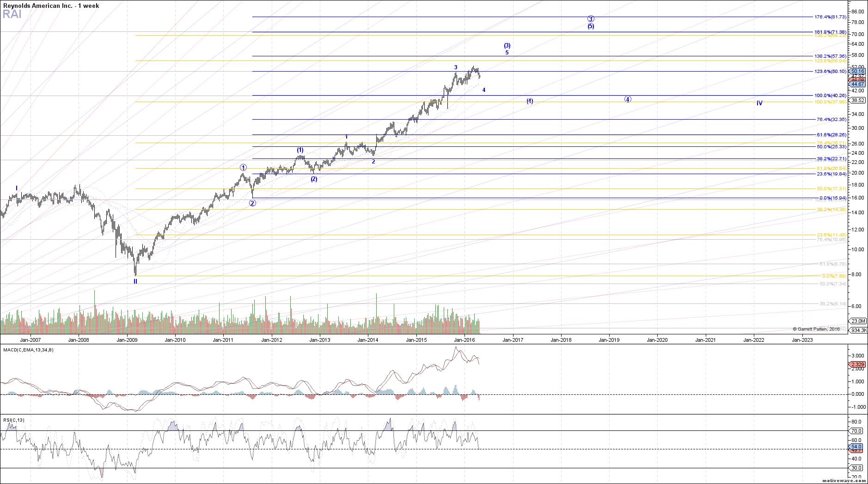Click the yellow 23.6%(11.43) level label
The image size is (868, 484).
point(831,235)
